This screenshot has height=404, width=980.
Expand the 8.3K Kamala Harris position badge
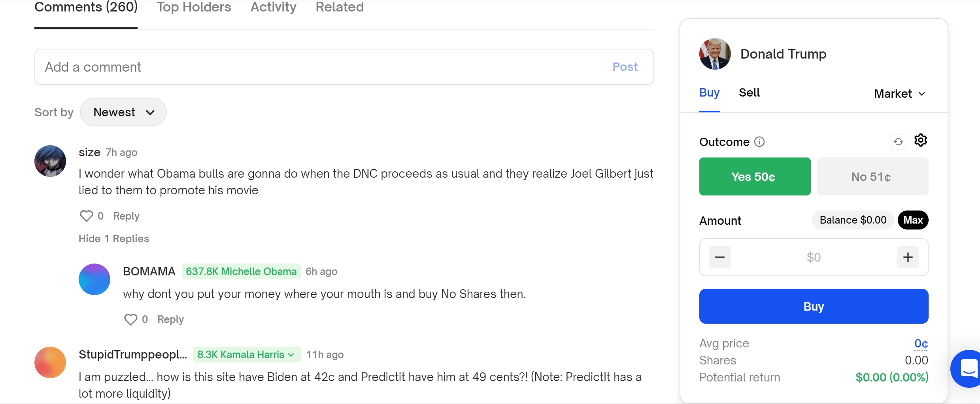point(247,355)
